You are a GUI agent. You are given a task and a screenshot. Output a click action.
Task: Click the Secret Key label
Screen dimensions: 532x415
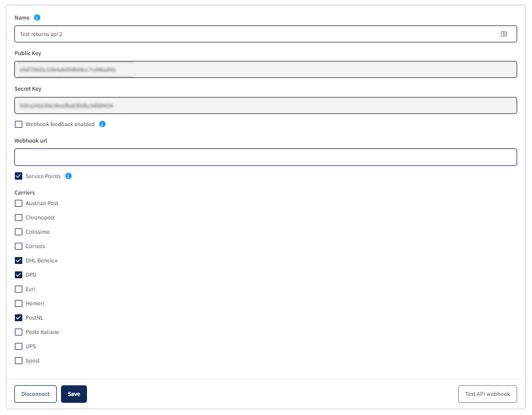28,89
